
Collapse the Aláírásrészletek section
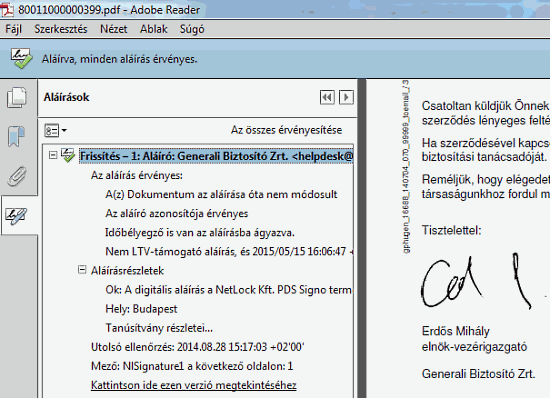tap(82, 270)
